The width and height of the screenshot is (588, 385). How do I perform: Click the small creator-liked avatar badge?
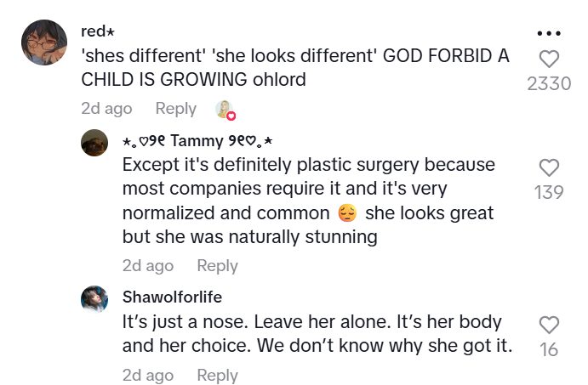coord(225,109)
